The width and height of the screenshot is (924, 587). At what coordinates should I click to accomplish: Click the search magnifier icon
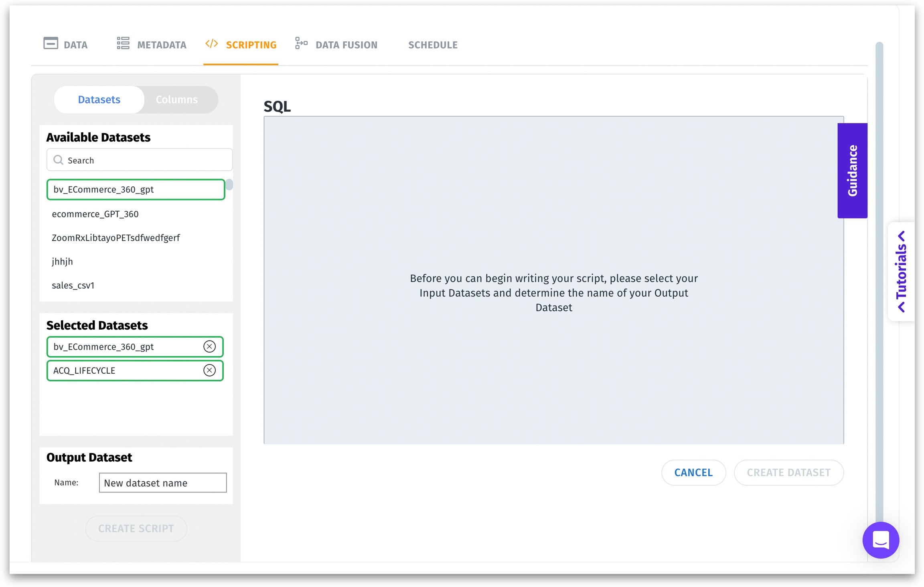point(59,160)
